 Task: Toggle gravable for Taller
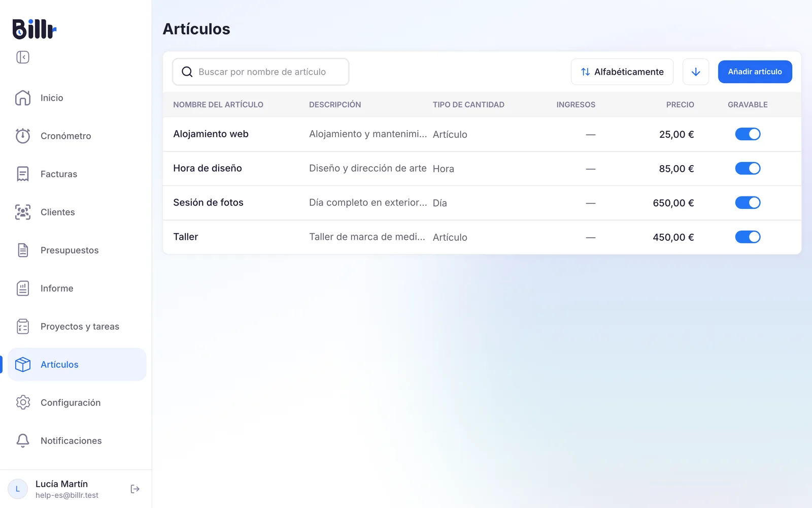tap(748, 237)
